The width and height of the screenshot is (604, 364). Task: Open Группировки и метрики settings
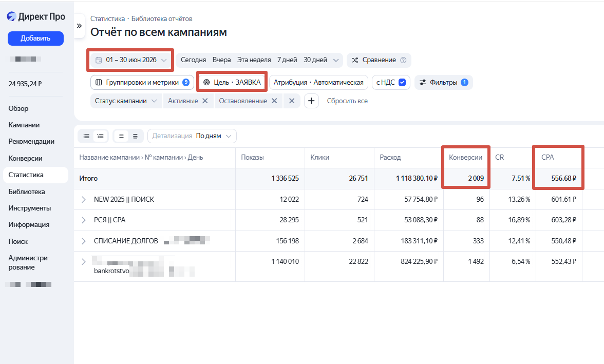142,83
